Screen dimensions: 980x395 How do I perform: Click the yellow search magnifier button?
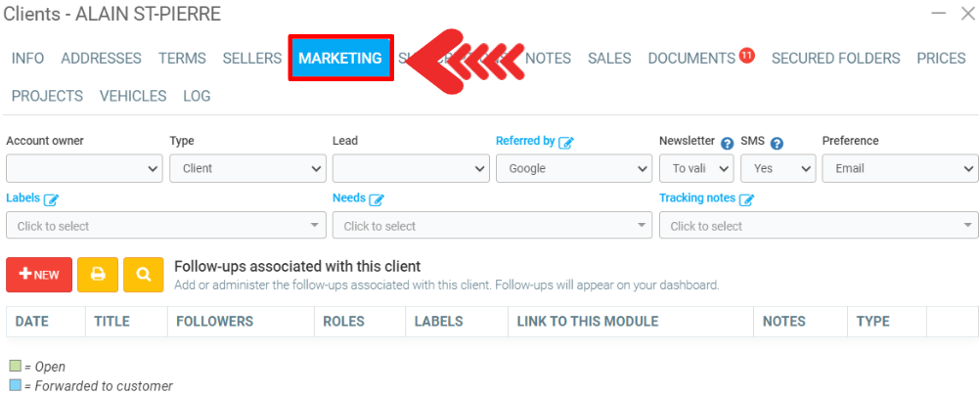(144, 275)
